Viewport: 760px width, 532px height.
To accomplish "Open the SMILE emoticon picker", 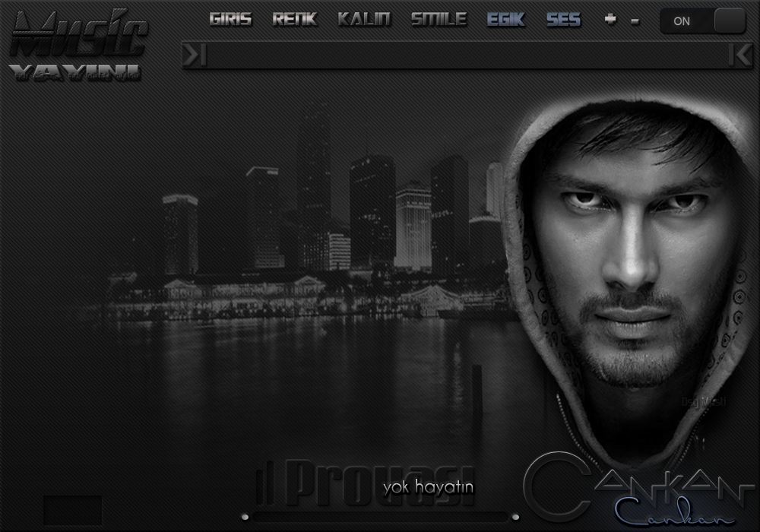I will [x=439, y=20].
